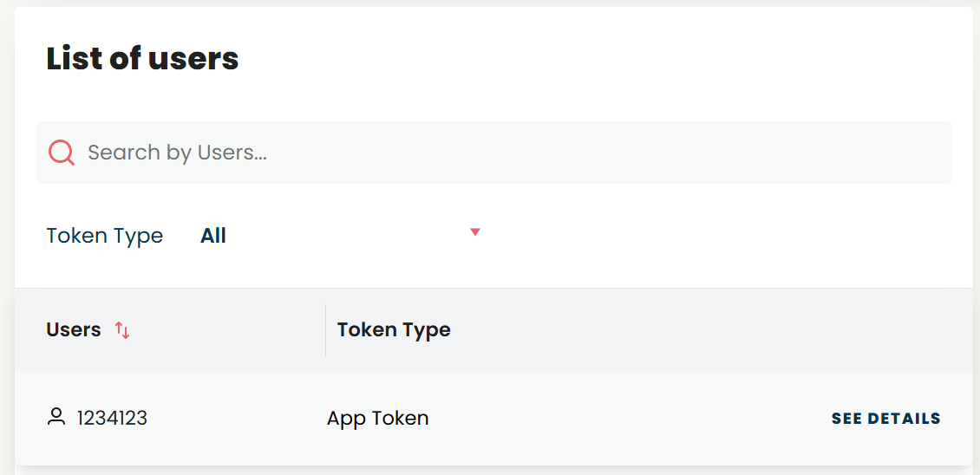980x475 pixels.
Task: Click the red magnifying glass search icon
Action: pos(62,153)
